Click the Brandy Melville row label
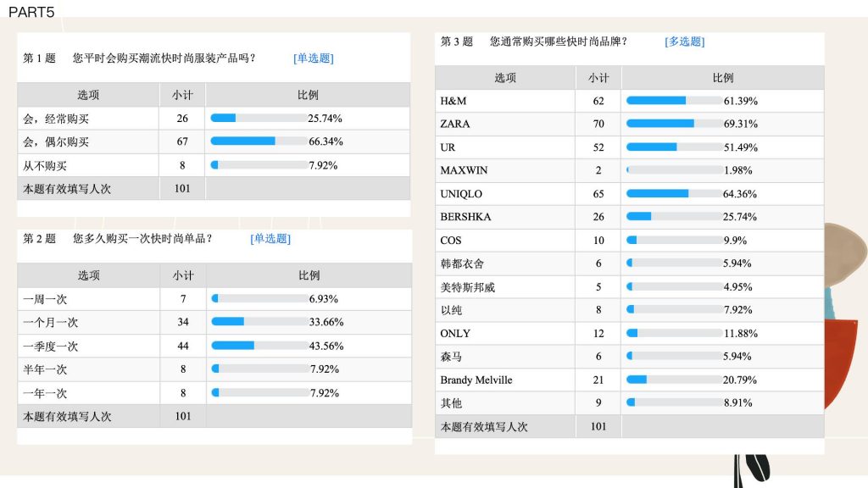The image size is (868, 488). pos(476,380)
